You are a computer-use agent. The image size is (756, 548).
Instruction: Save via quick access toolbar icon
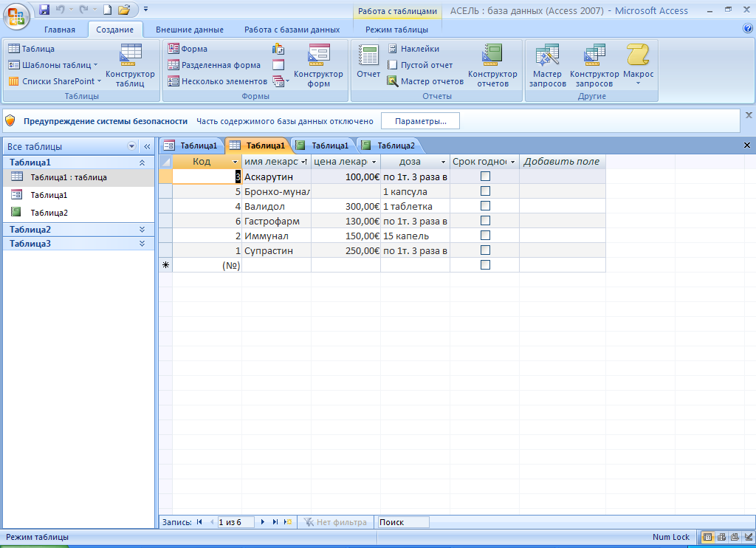coord(44,9)
